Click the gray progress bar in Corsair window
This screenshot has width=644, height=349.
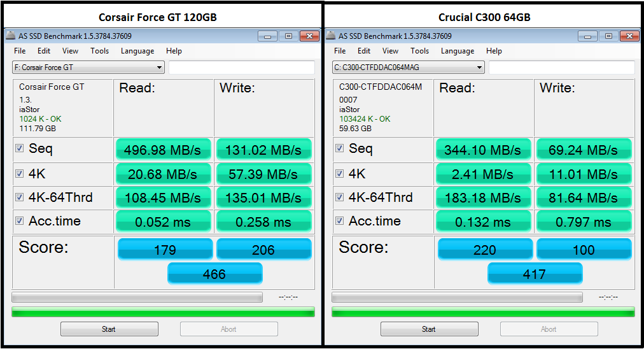click(137, 297)
